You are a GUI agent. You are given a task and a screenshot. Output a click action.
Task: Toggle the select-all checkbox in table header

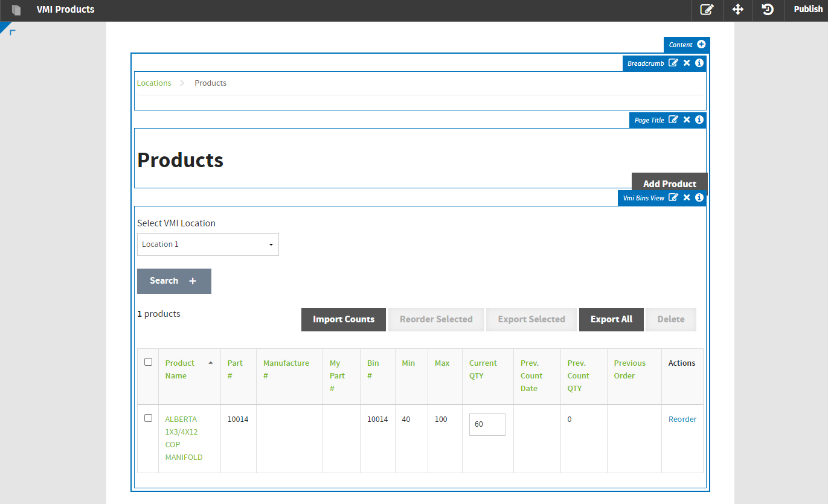click(148, 362)
